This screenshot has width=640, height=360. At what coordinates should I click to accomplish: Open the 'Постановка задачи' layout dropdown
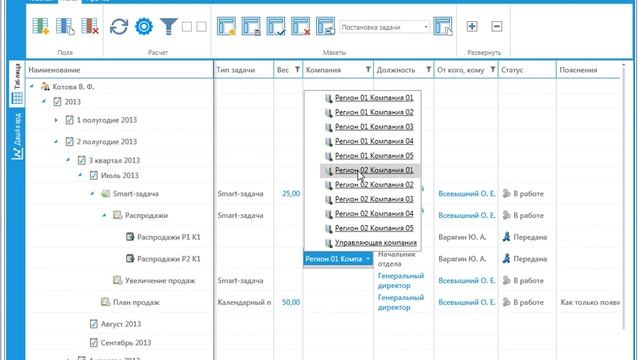coord(384,27)
